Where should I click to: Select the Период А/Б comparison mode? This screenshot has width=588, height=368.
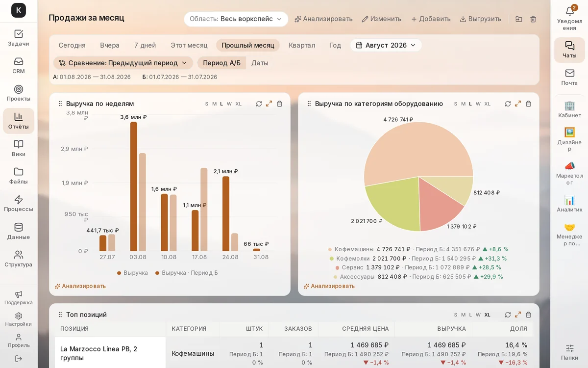tap(222, 63)
